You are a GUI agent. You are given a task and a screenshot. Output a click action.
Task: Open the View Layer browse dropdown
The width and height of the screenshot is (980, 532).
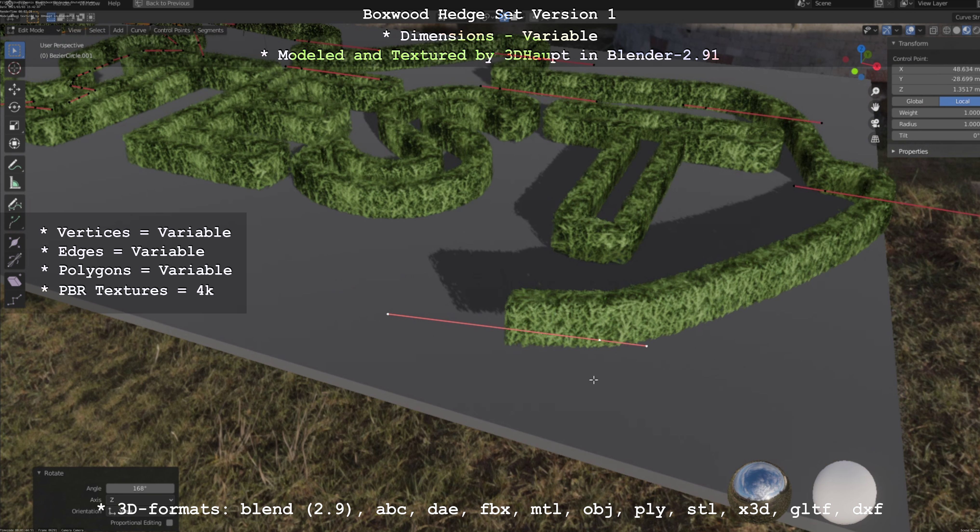(x=907, y=3)
